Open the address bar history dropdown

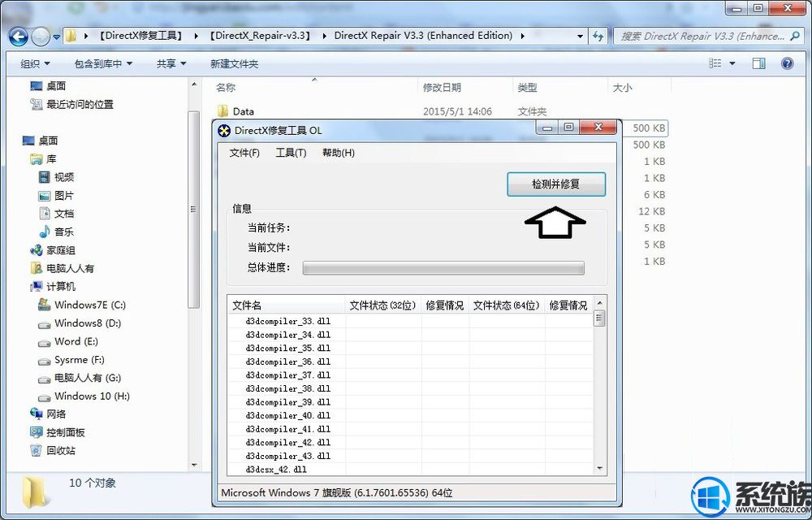point(581,37)
